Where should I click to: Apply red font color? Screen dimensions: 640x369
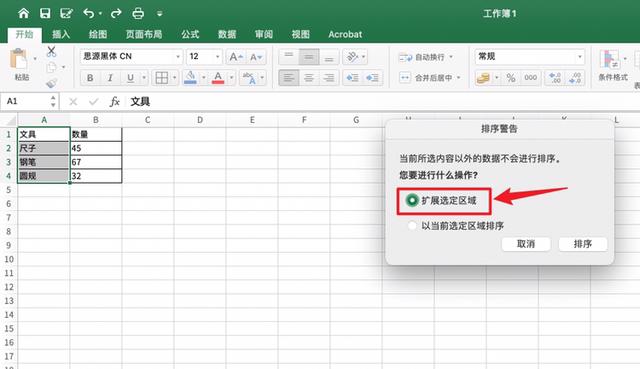pos(218,77)
